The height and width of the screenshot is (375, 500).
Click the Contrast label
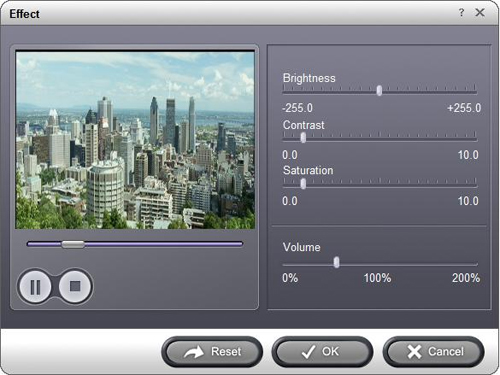tap(303, 125)
